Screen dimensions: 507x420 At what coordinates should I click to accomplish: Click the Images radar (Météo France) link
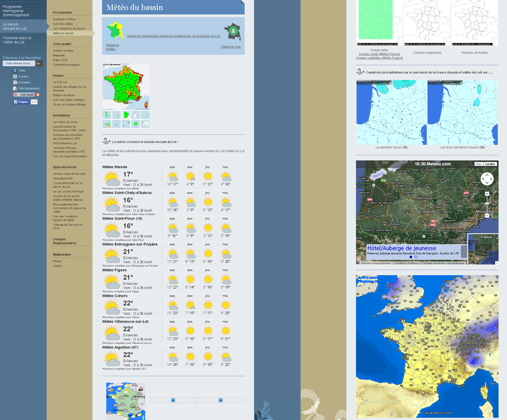(379, 54)
